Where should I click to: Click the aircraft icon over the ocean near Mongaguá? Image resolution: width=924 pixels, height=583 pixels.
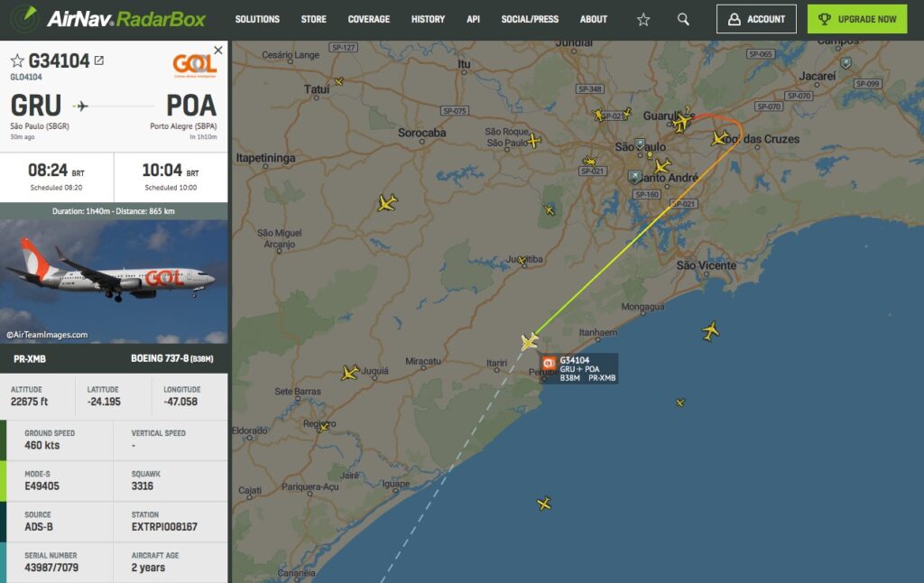point(711,330)
